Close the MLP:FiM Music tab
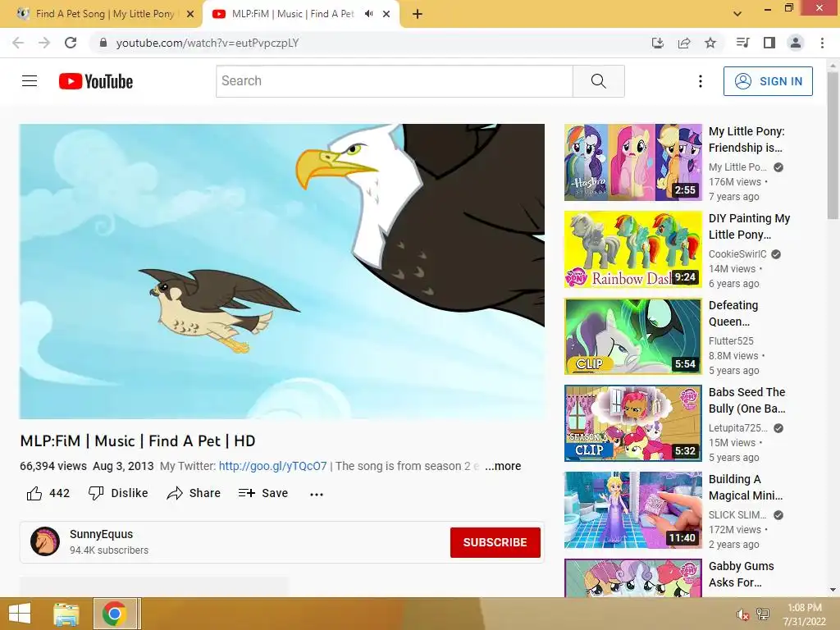Viewport: 840px width, 630px height. point(386,15)
